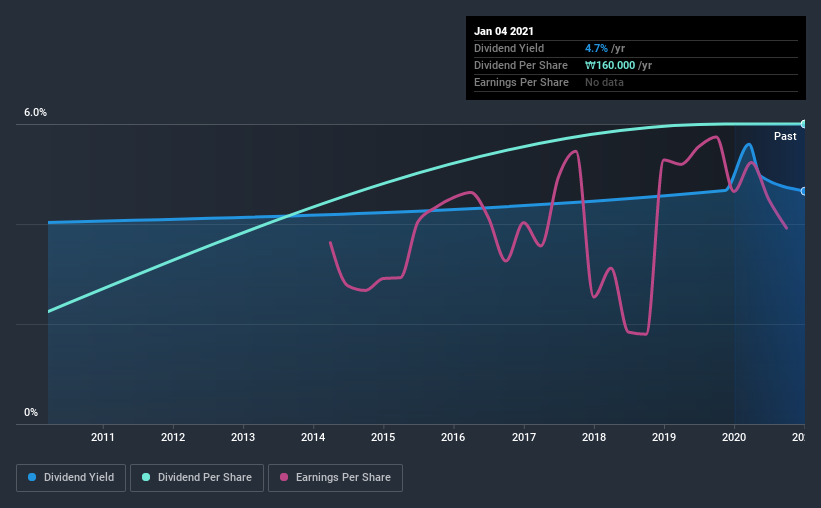Click the 2016 x-axis label
Viewport: 821px width, 508px height.
[453, 437]
